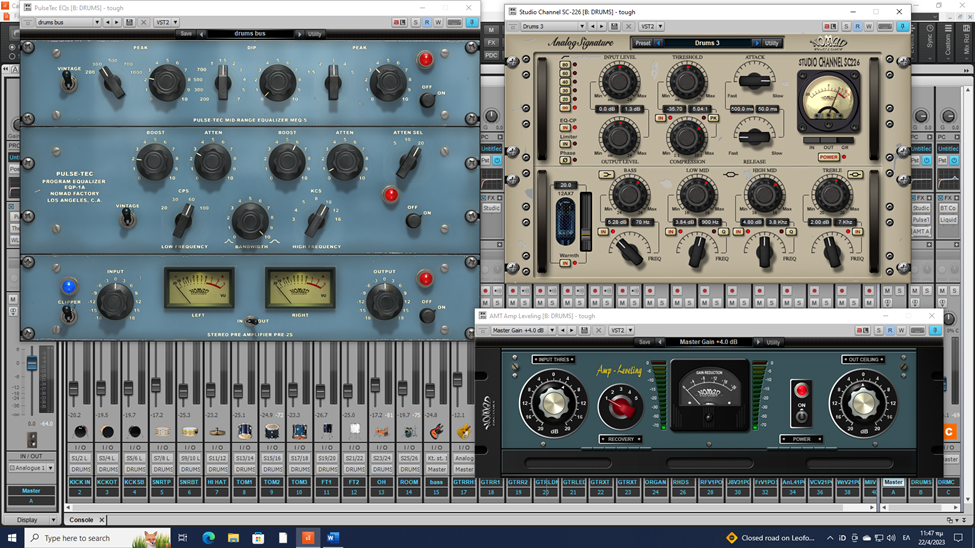The image size is (975, 548).
Task: Toggle the EQ-CP IN button
Action: tap(566, 128)
